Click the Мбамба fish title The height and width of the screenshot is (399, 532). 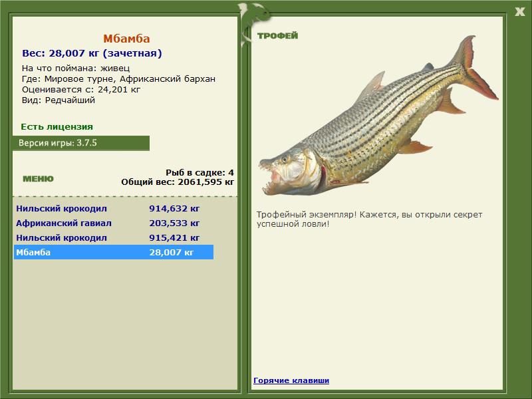[126, 39]
